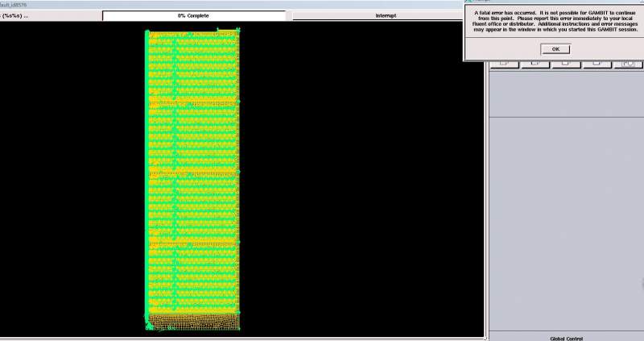Confirm the fatal error dialog with OK
This screenshot has height=341, width=644.
(x=555, y=49)
